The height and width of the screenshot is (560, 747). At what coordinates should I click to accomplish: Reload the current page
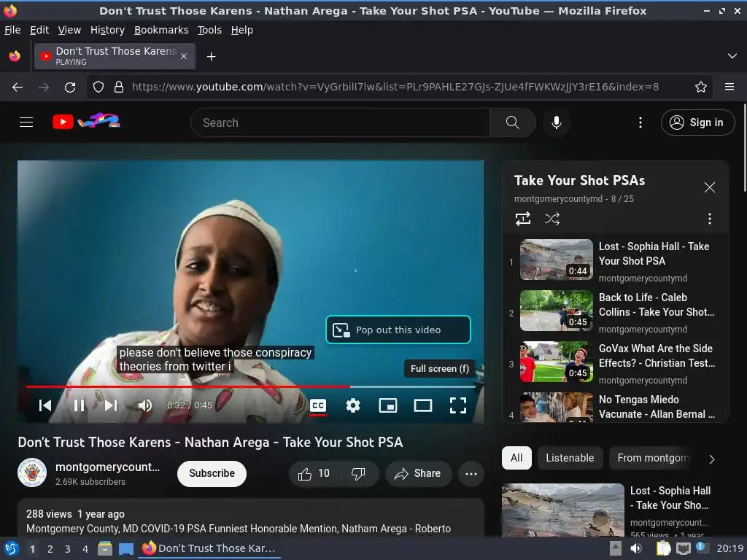70,87
